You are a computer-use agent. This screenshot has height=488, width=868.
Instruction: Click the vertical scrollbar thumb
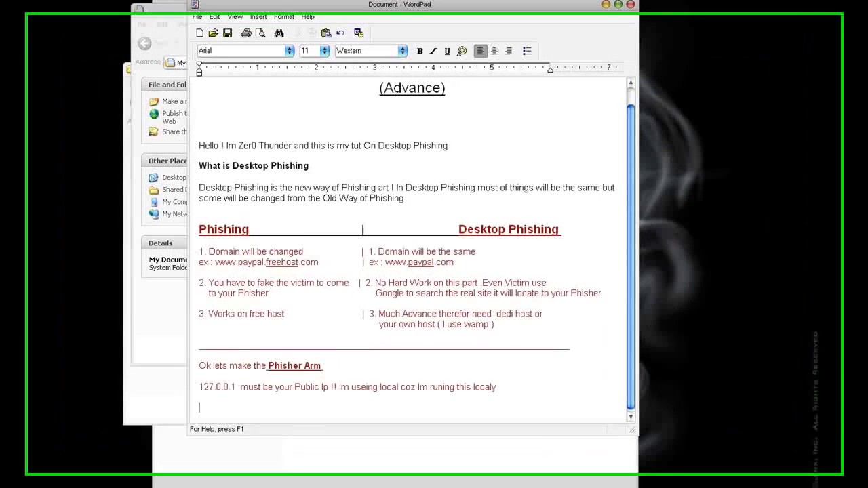pos(631,258)
